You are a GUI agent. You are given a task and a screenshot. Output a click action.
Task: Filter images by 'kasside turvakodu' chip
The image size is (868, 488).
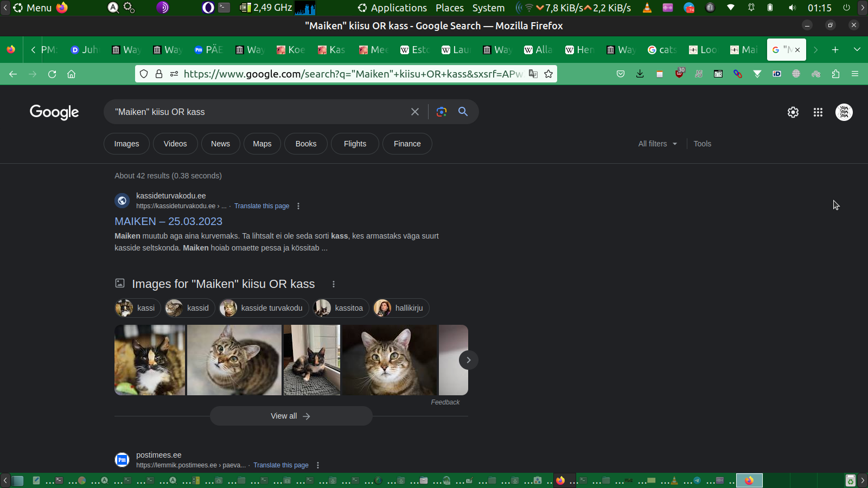[x=264, y=308]
